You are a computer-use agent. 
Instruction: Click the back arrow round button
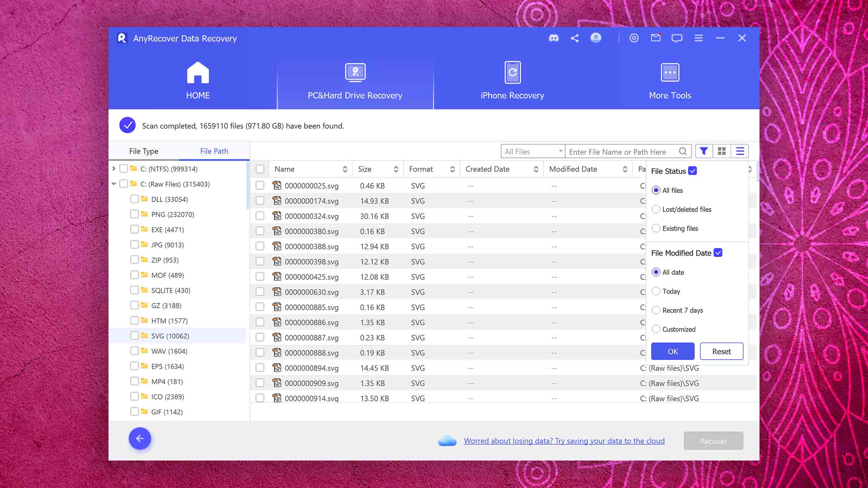point(140,438)
